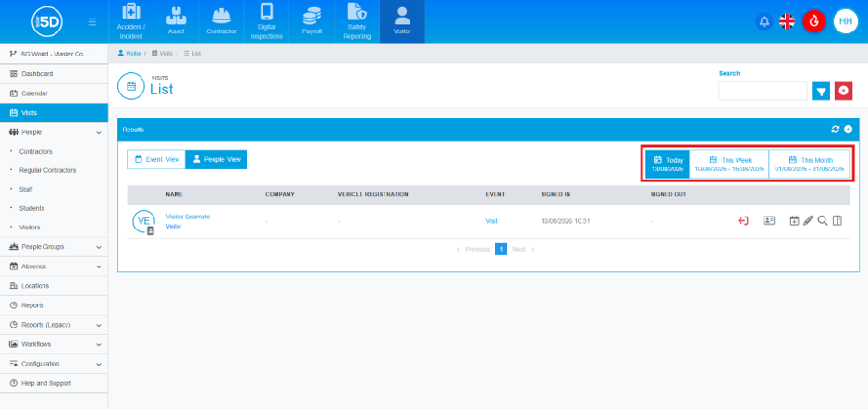
Task: Select Visits in the sidebar
Action: pyautogui.click(x=54, y=113)
